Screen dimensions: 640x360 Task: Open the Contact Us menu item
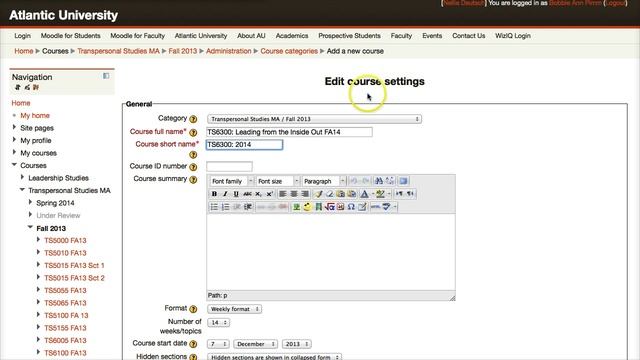(469, 36)
